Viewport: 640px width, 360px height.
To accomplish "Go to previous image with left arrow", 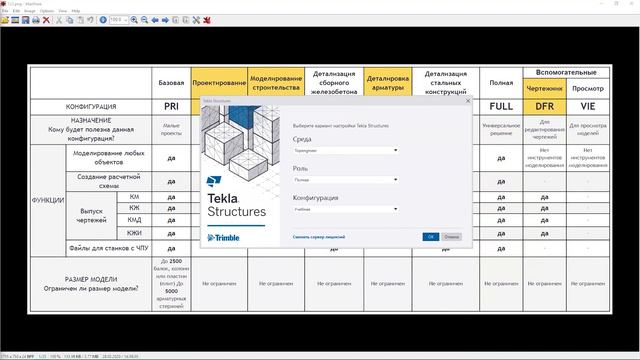I will point(155,20).
